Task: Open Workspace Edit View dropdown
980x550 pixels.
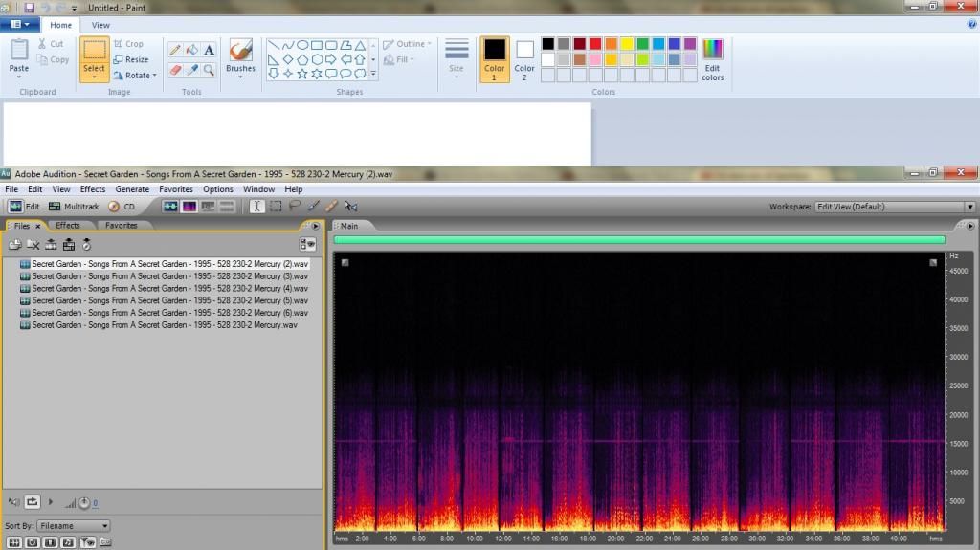Action: 895,207
